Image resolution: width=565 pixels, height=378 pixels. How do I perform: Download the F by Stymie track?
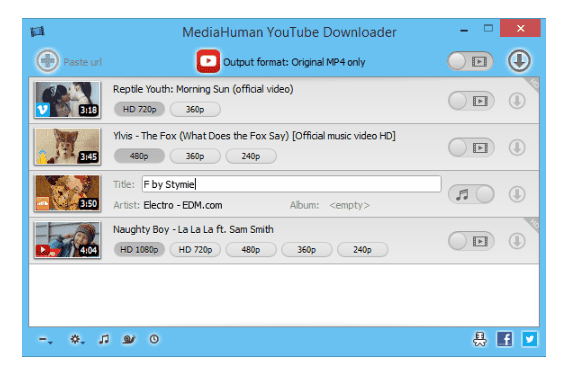pos(517,194)
